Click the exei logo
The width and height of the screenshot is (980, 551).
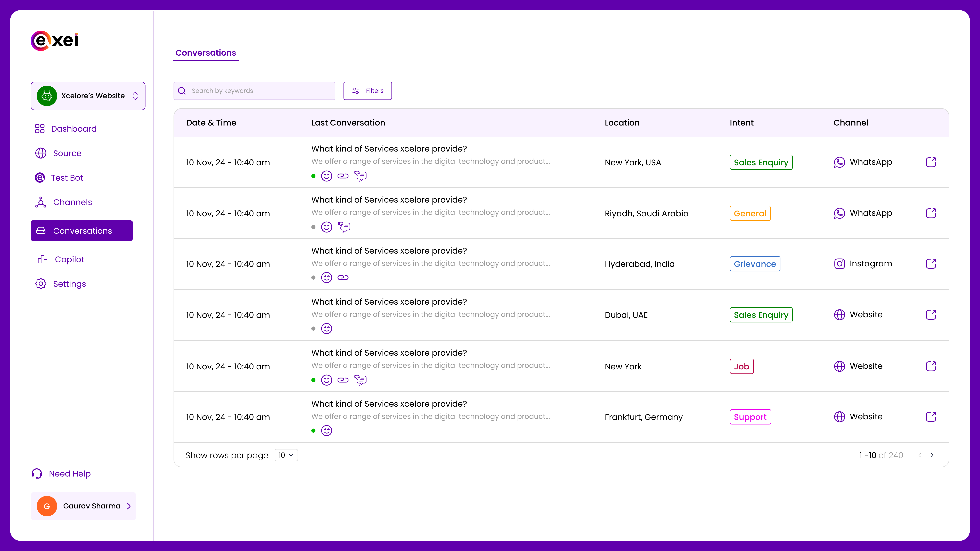point(54,40)
